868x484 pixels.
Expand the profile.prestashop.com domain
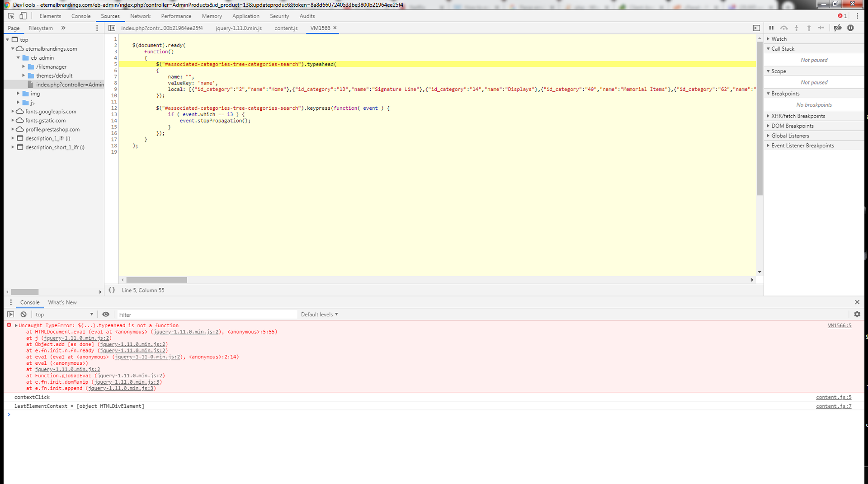13,129
